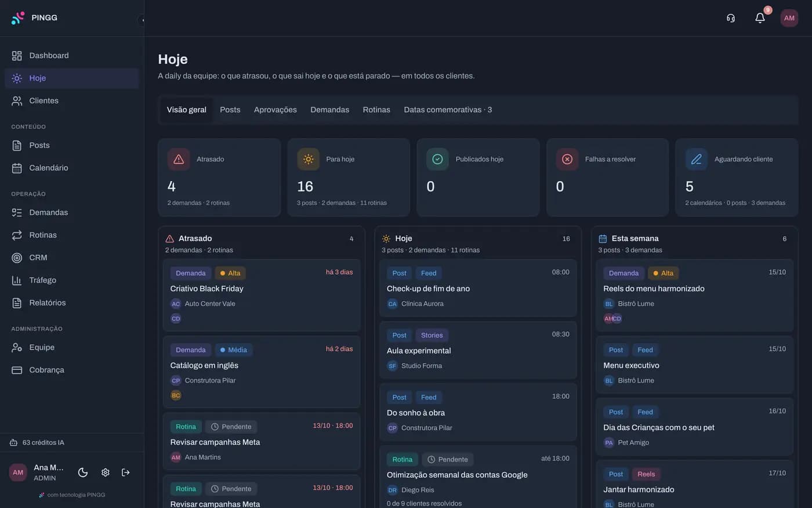Open Otimização semanal das contas Google routine

coord(478,477)
